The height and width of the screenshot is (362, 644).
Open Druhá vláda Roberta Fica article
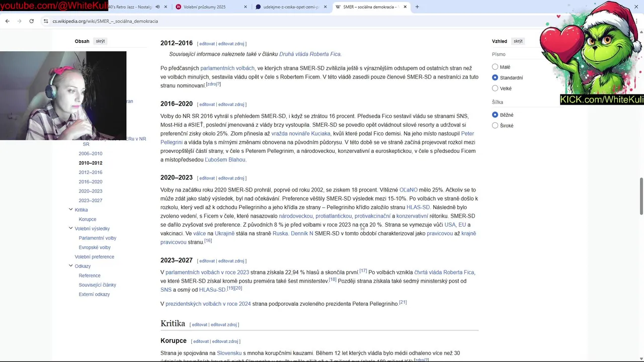(310, 54)
